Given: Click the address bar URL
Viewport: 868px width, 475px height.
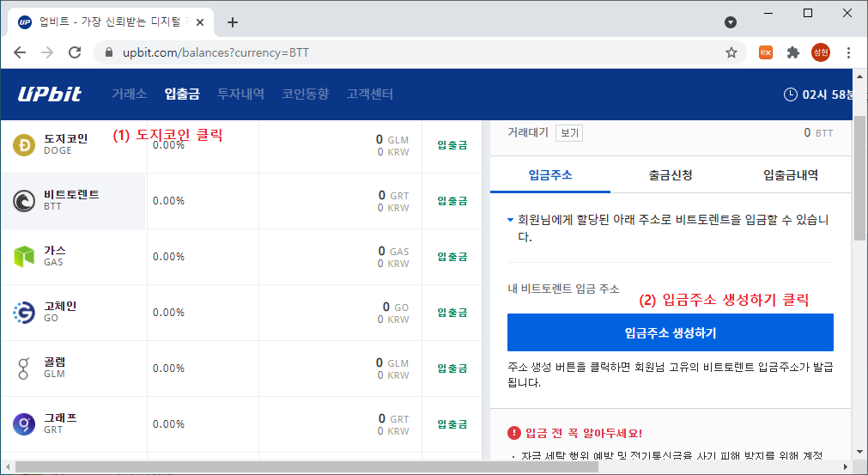Looking at the screenshot, I should click(x=215, y=52).
